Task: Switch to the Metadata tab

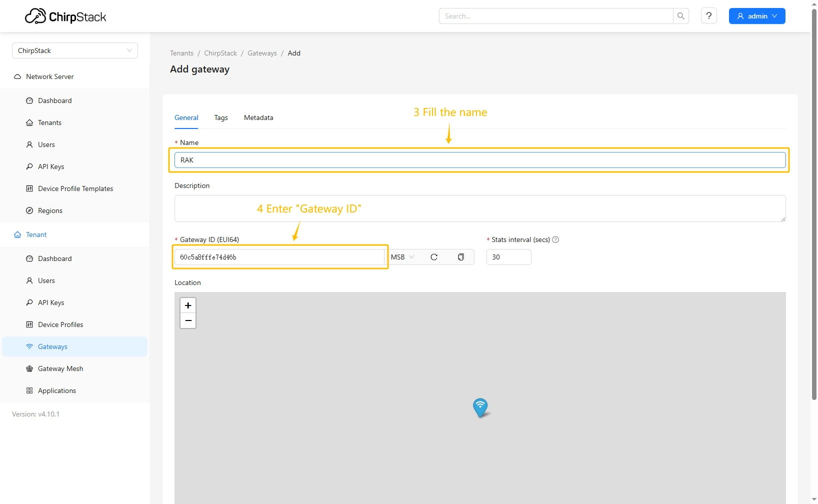Action: click(x=258, y=117)
